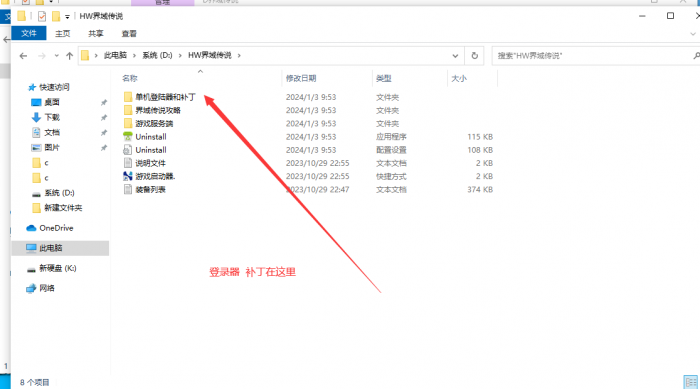Image resolution: width=700 pixels, height=389 pixels.
Task: Click the search magnifier icon
Action: [696, 56]
